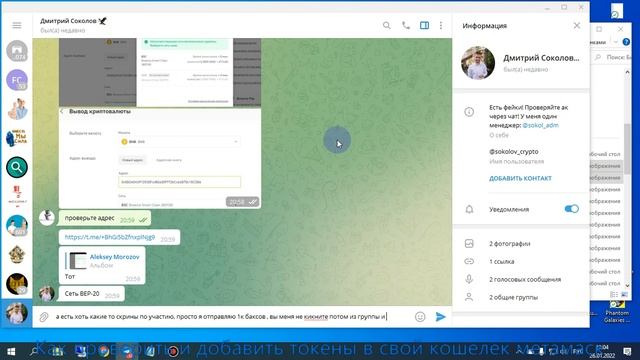Open the archive chat avatar at top of sidebar

17,51
